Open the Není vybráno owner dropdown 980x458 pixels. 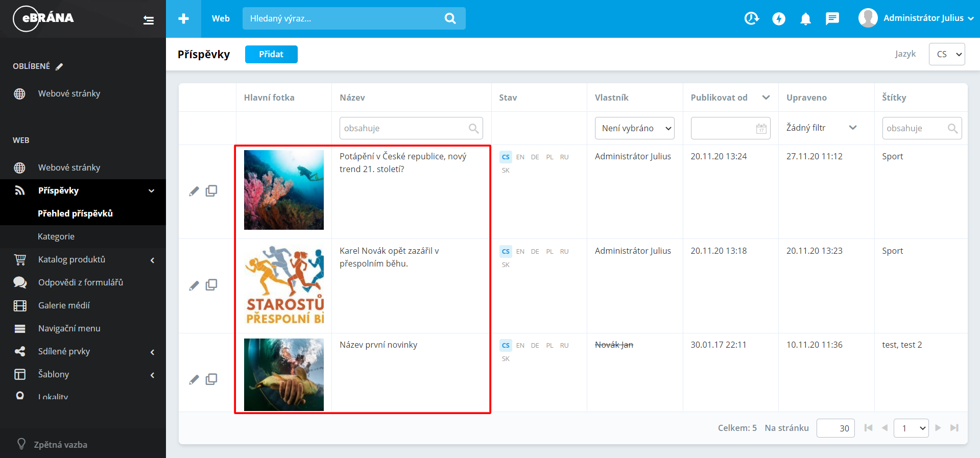tap(634, 128)
